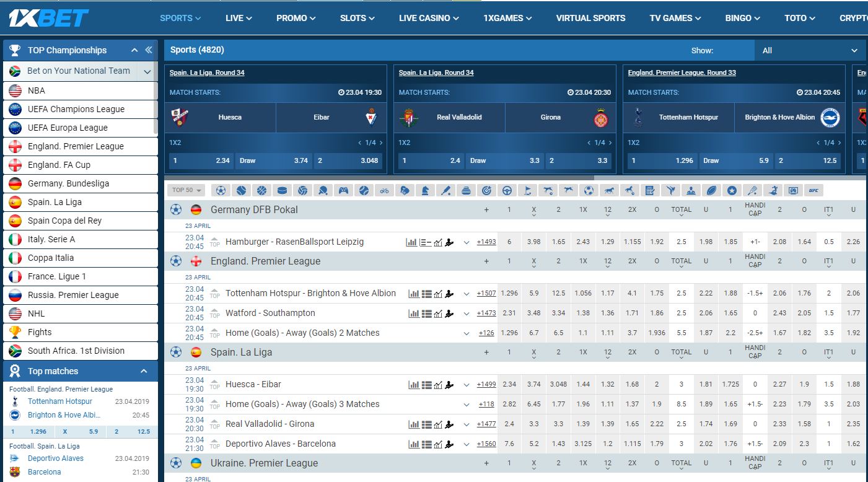
Task: Open statistics chart icon for Watford - Southampton
Action: click(x=413, y=313)
